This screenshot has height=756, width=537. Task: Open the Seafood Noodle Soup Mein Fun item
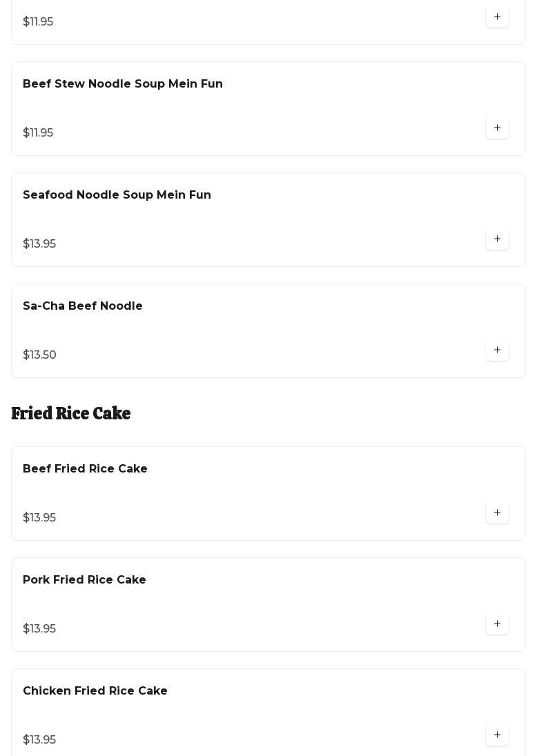[x=117, y=195]
